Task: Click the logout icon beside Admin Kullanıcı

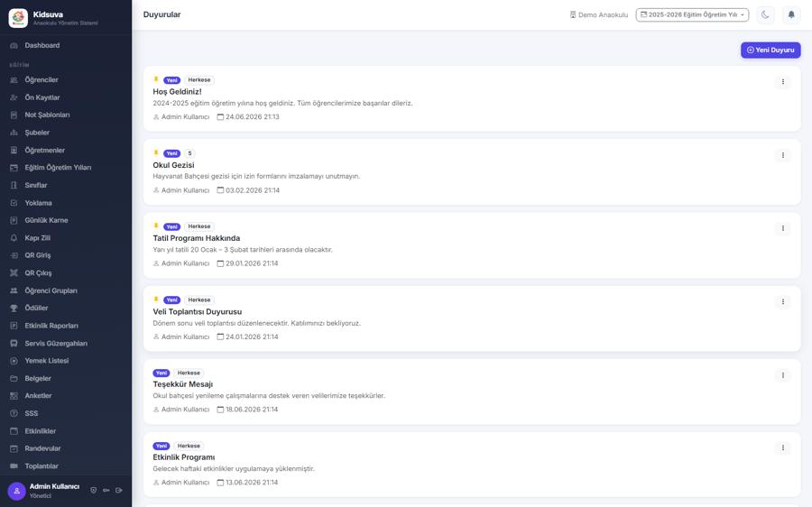Action: pyautogui.click(x=118, y=491)
